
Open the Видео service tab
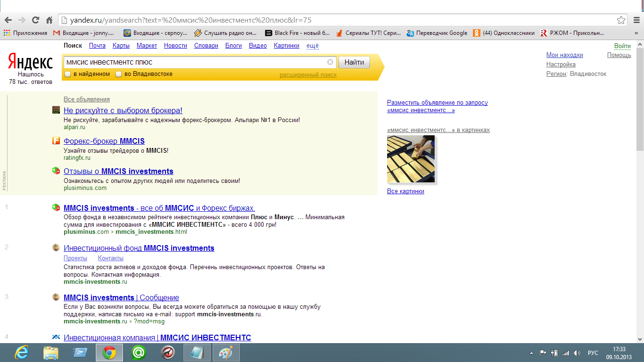tap(258, 46)
